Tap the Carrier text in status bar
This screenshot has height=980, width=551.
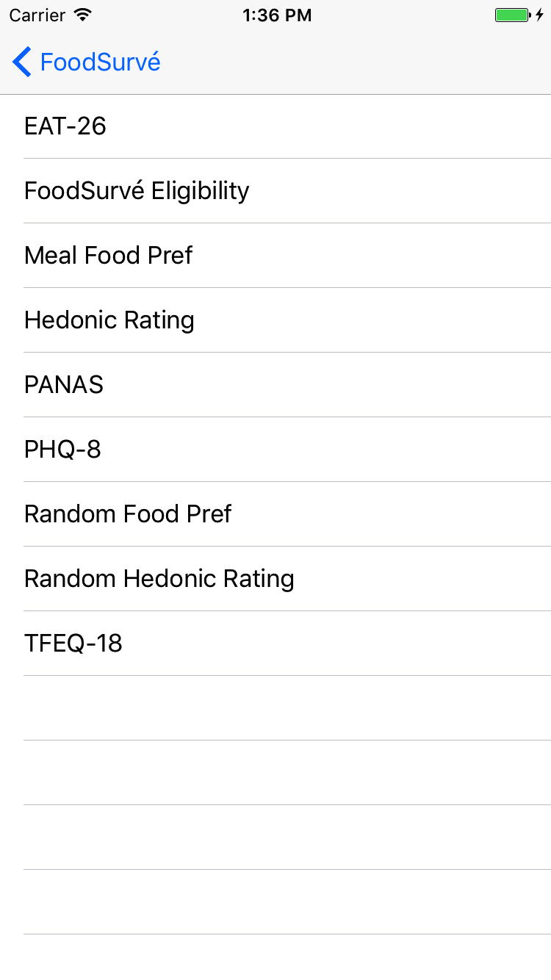(x=38, y=15)
